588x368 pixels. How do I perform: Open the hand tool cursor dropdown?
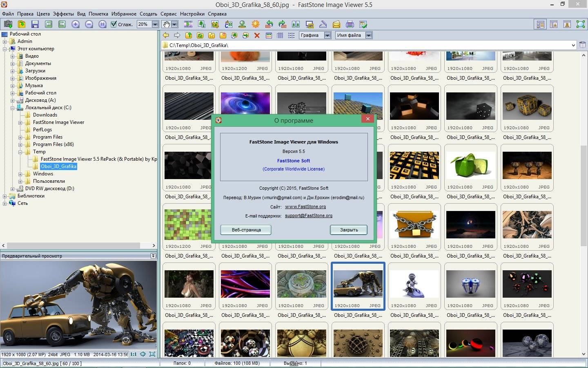pos(174,24)
